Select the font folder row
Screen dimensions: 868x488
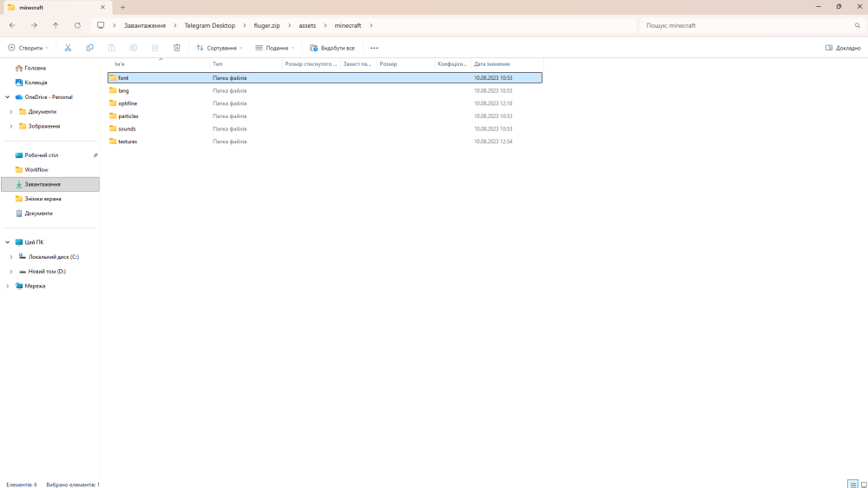tap(325, 78)
